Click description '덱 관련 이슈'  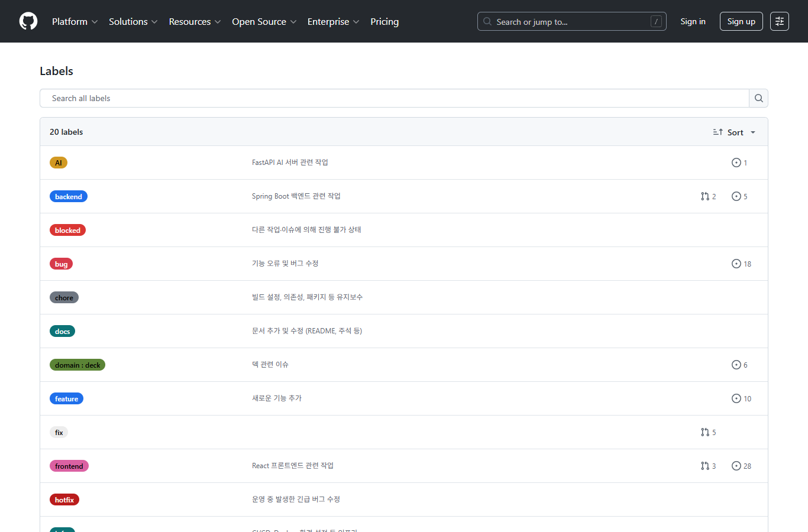click(x=270, y=364)
